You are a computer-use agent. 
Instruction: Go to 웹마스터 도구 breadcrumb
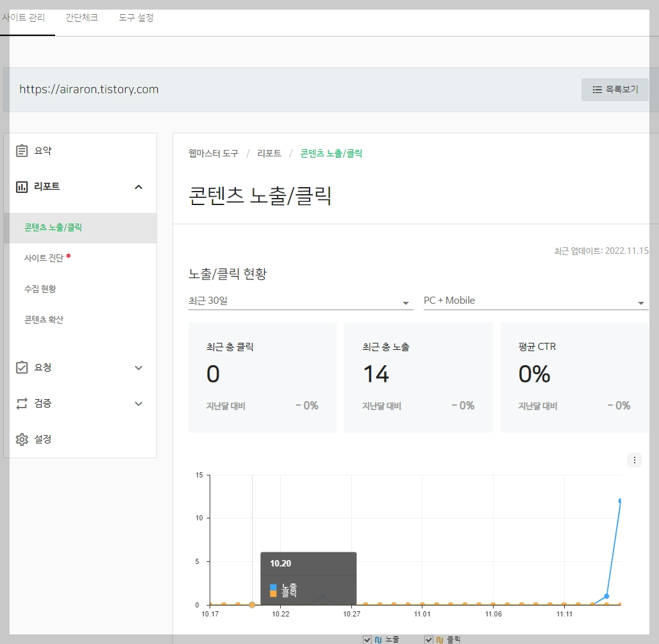[213, 153]
